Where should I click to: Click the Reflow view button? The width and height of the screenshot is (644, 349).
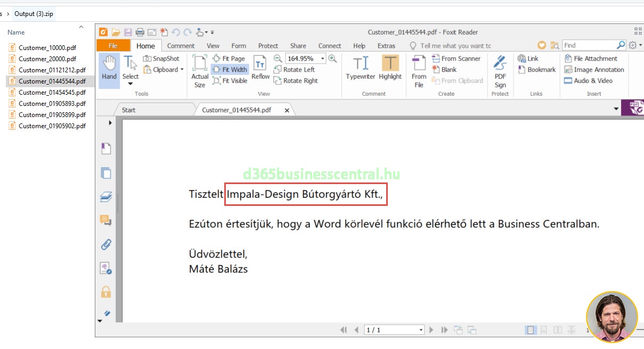point(260,69)
